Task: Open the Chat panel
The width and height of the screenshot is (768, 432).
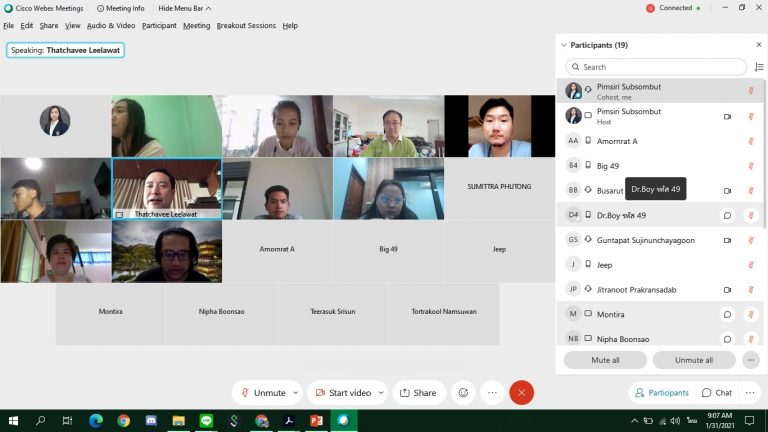Action: 716,393
